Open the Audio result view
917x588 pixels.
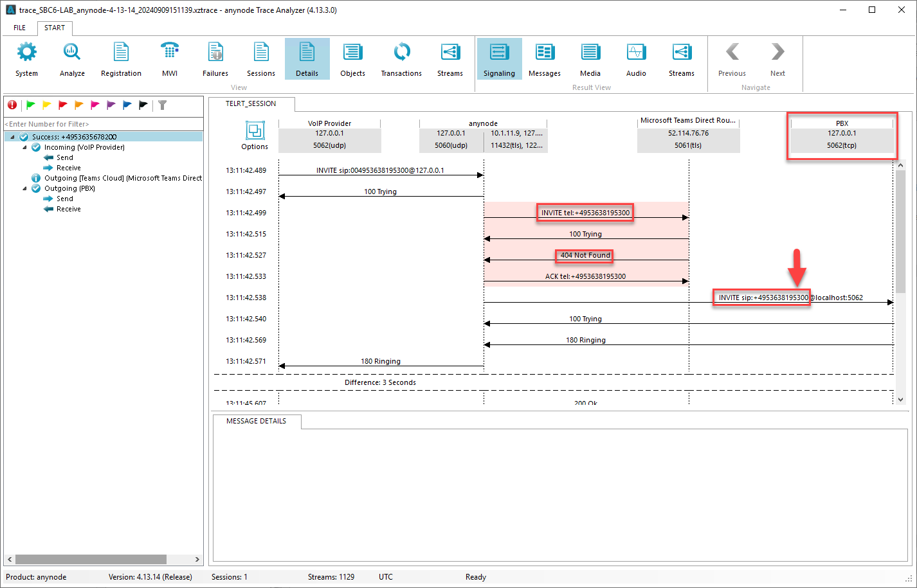click(x=636, y=58)
